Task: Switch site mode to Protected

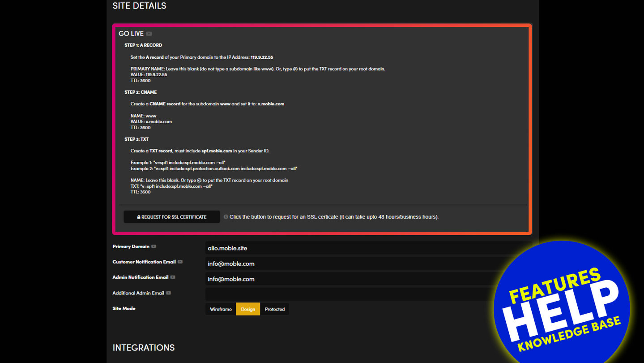Action: click(274, 309)
